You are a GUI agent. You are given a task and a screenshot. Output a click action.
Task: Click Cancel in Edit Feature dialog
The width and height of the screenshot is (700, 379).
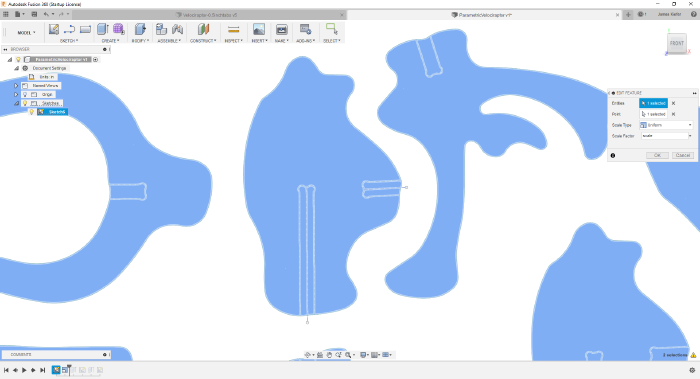click(x=683, y=155)
